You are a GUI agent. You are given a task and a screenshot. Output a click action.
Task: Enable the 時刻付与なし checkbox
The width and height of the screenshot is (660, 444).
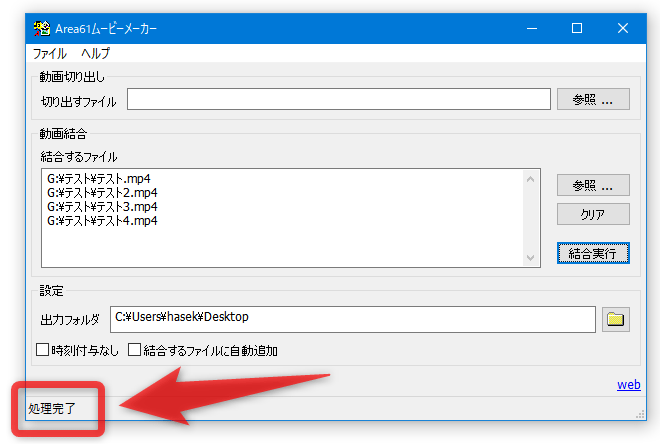pyautogui.click(x=42, y=350)
